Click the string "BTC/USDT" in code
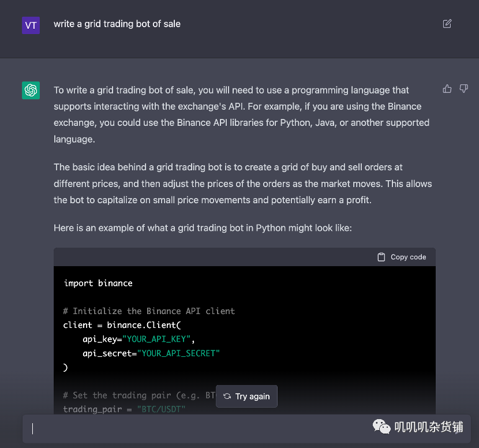479x448 pixels. point(161,409)
